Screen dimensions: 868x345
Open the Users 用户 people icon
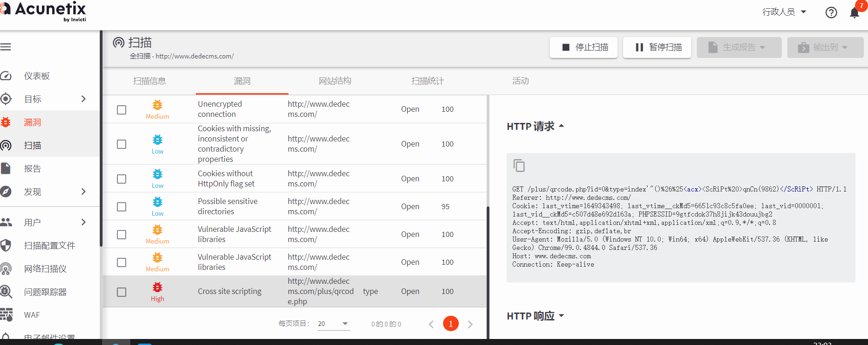(6, 222)
